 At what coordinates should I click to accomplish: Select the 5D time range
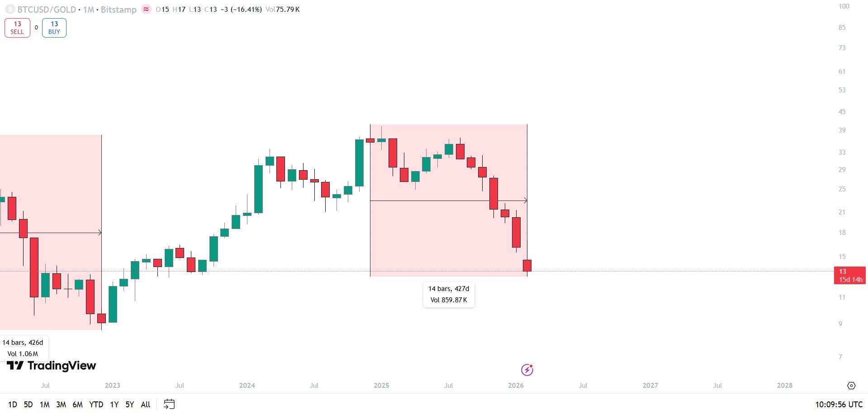28,405
